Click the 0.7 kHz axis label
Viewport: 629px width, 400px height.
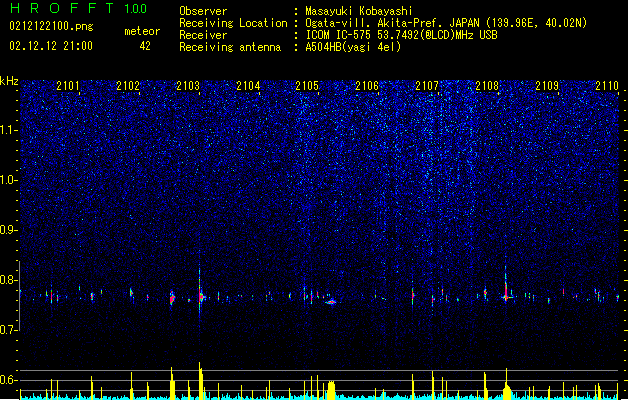(x=8, y=330)
